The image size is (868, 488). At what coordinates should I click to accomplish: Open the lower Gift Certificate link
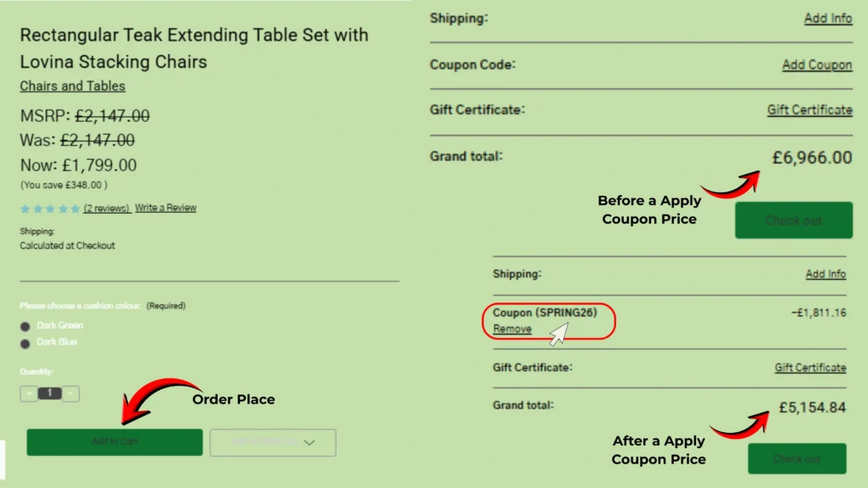[810, 368]
